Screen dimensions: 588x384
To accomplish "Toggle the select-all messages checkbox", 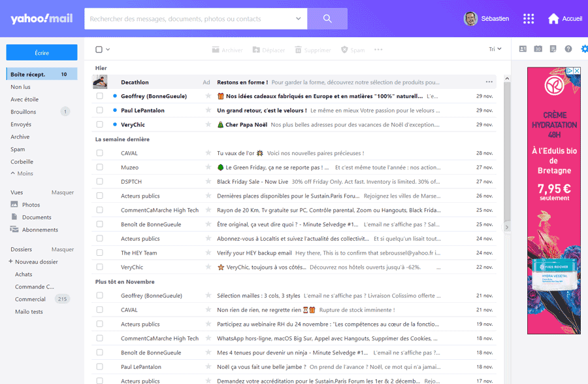I will pyautogui.click(x=99, y=50).
